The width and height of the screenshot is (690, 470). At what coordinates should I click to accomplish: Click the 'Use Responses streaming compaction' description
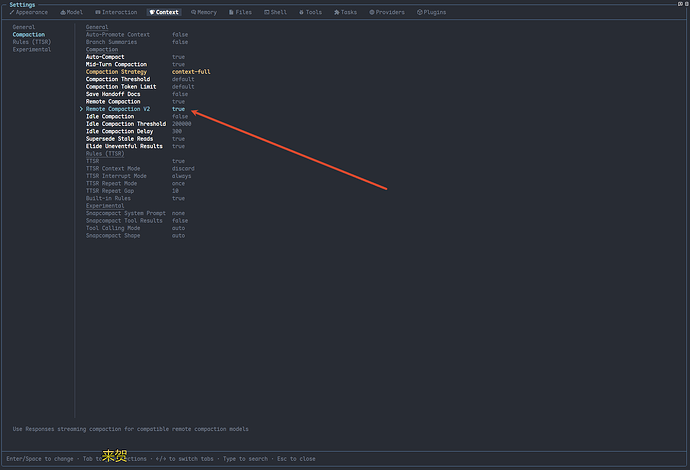(130, 429)
